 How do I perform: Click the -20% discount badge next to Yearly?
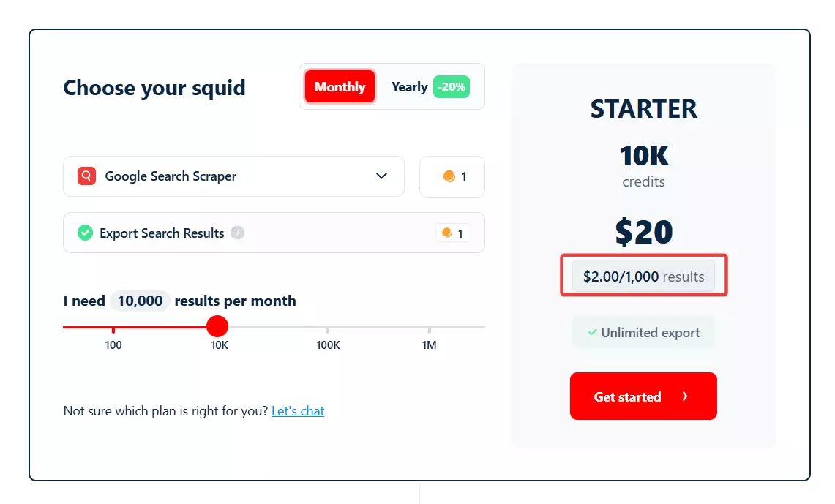[x=452, y=86]
